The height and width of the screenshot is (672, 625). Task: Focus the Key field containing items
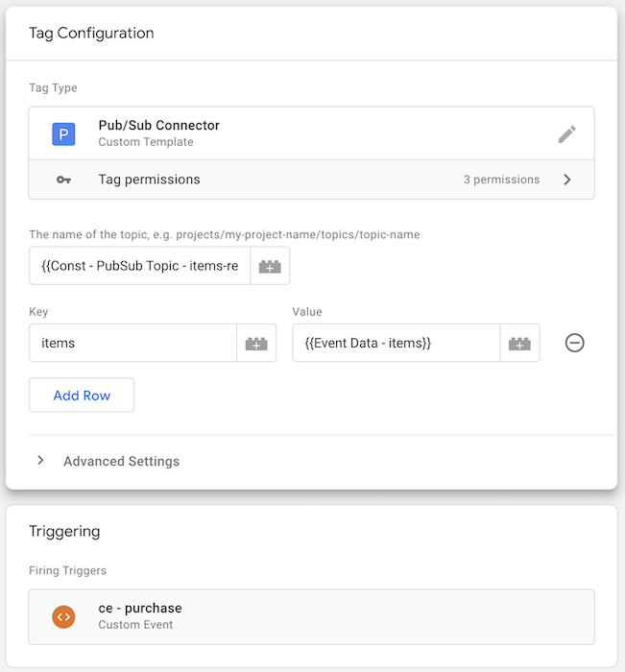133,343
